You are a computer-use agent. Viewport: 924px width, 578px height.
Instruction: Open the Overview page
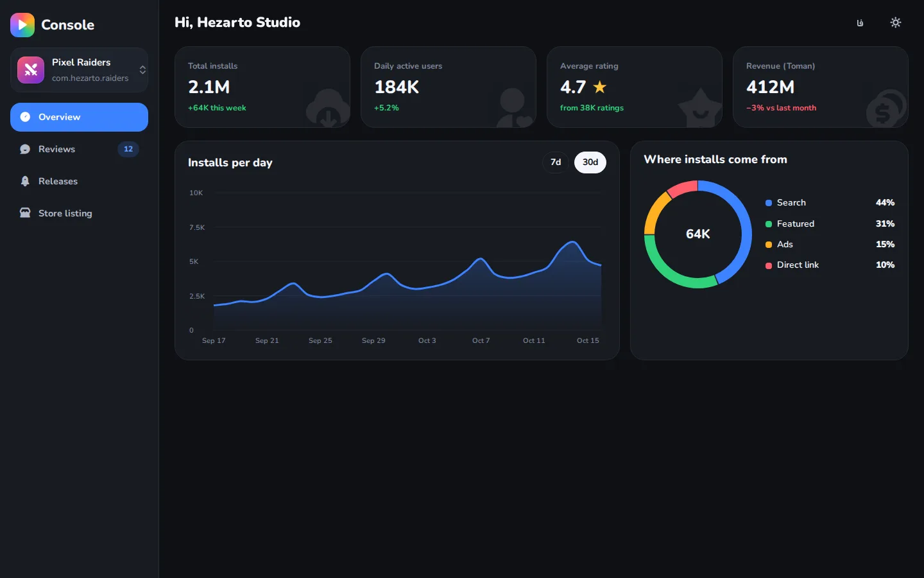tap(79, 117)
